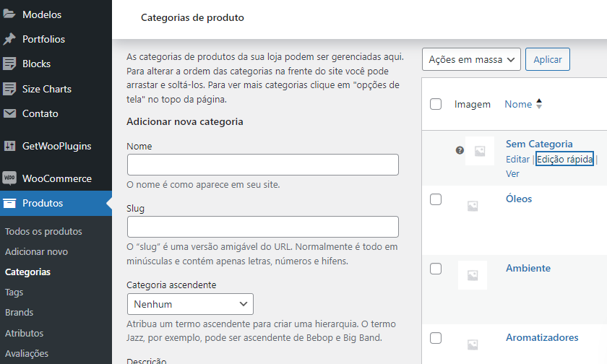Check the Óleos category checkbox
Viewport: 607px width, 364px height.
click(x=436, y=199)
